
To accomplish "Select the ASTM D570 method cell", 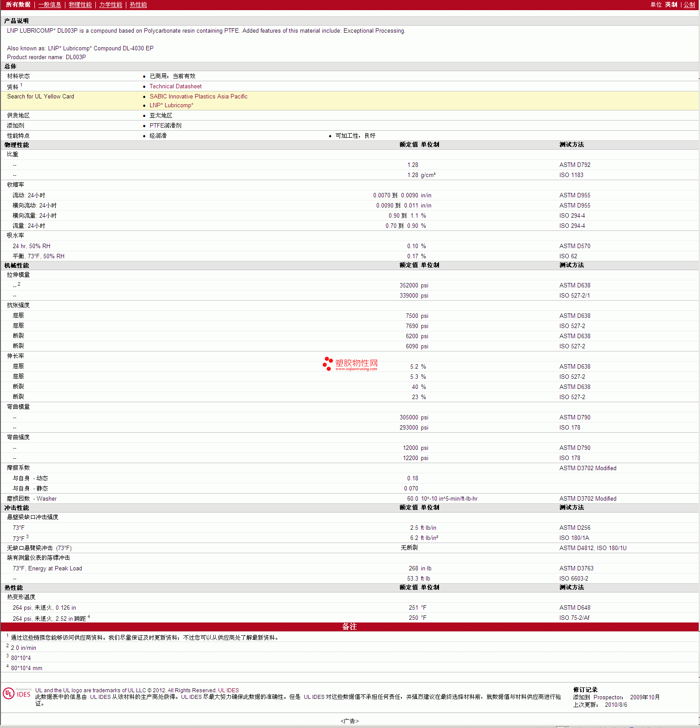I will click(x=575, y=246).
